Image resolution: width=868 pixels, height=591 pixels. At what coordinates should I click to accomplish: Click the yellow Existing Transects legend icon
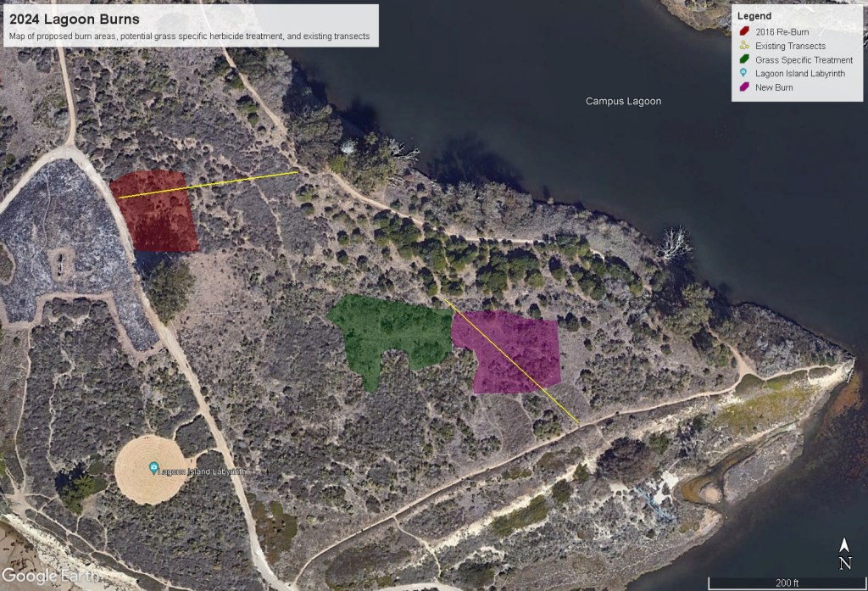pyautogui.click(x=743, y=47)
